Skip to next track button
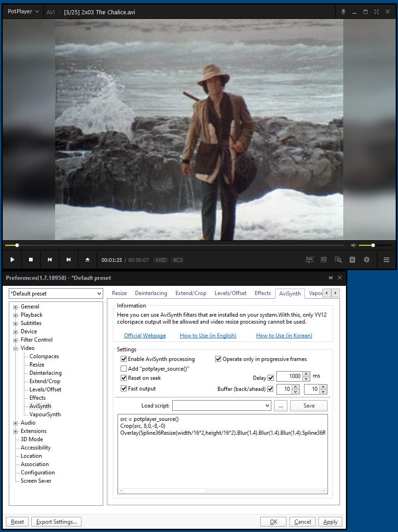Image resolution: width=398 pixels, height=532 pixels. tap(69, 260)
